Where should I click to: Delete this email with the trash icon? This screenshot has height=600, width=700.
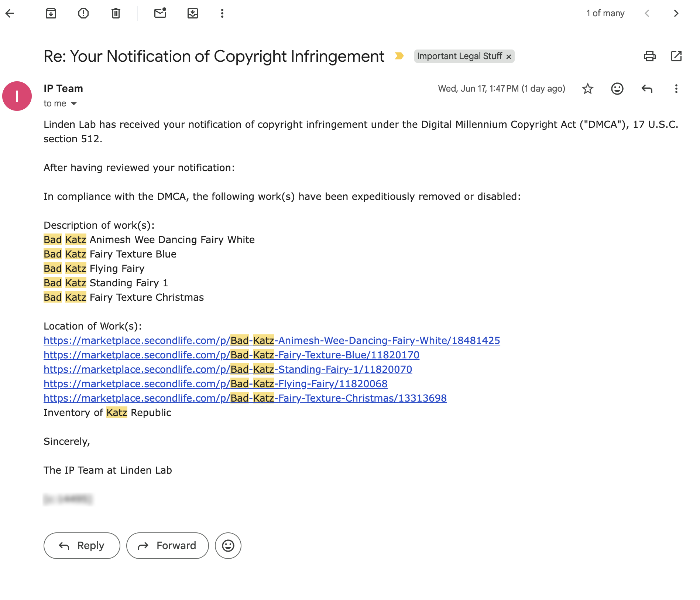116,14
